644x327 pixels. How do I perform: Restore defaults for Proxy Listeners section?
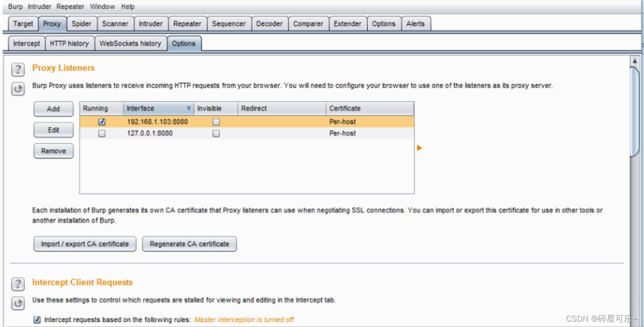click(18, 89)
